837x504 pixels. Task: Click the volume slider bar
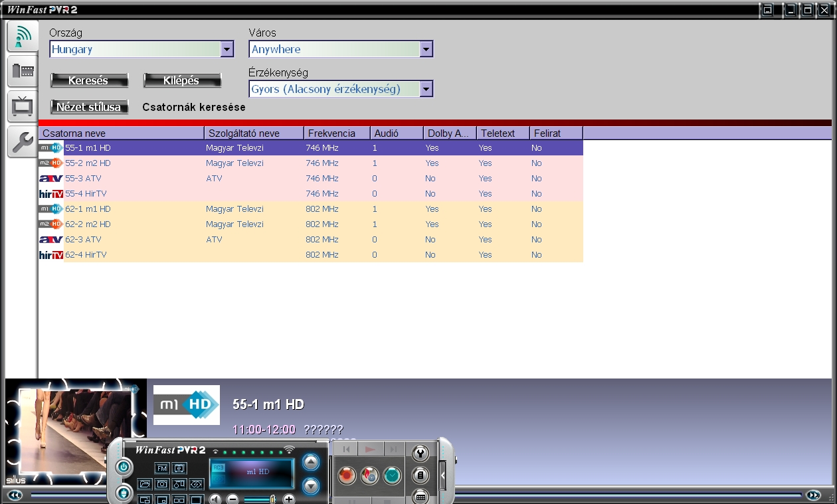[260, 499]
